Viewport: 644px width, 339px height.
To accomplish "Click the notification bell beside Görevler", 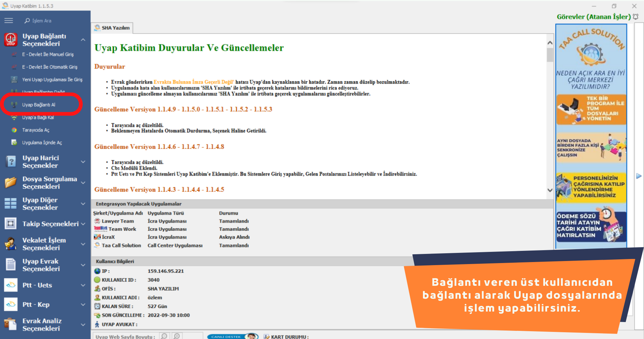I will tap(636, 17).
